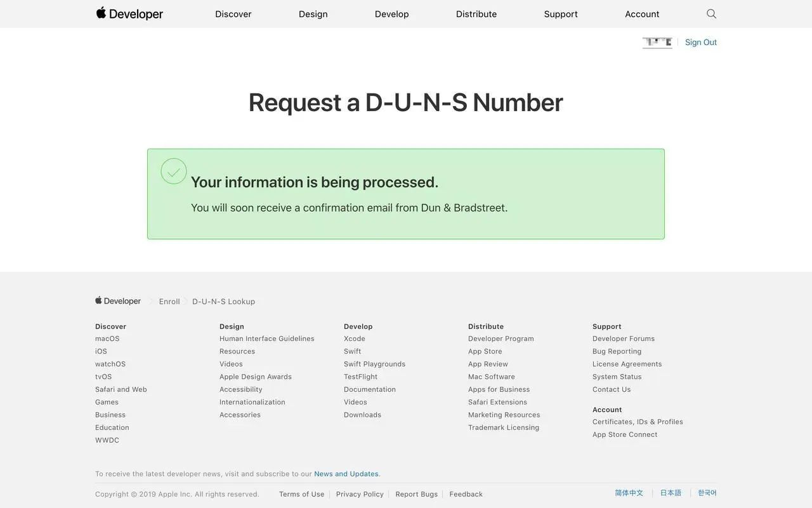This screenshot has height=508, width=812.
Task: Open Videos link under Develop column
Action: click(x=355, y=402)
